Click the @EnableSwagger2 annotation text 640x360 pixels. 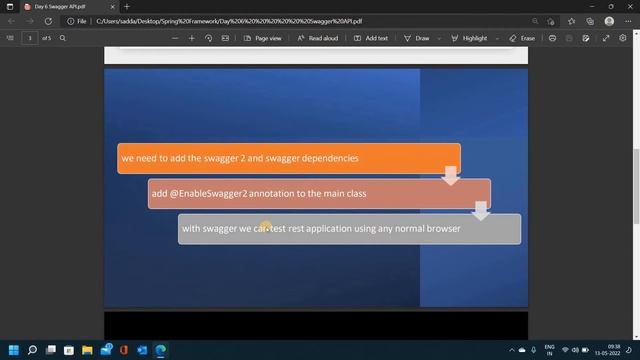(x=259, y=193)
